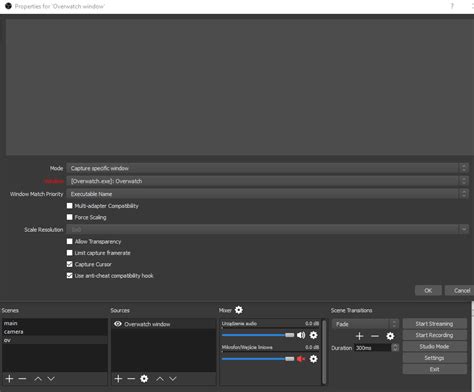Move the scene down with arrow
474x392 pixels.
tap(51, 379)
